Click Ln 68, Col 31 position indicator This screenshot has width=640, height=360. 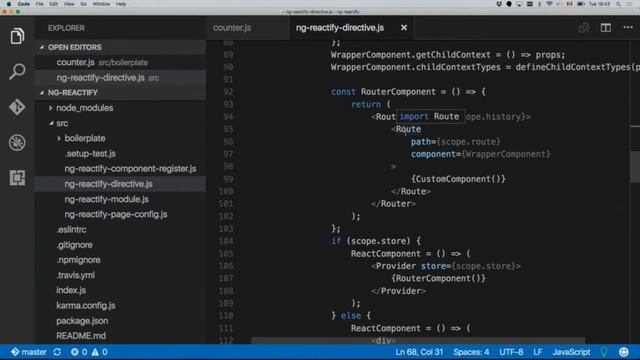pos(419,352)
